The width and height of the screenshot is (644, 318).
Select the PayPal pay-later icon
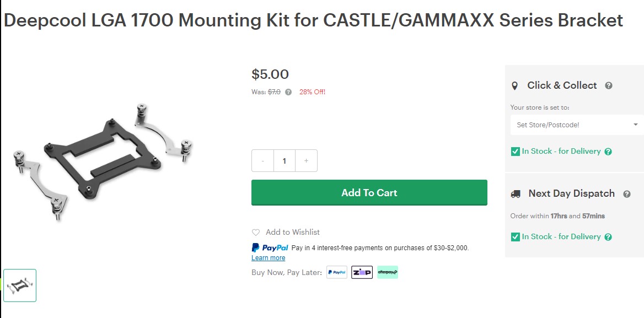(x=337, y=272)
